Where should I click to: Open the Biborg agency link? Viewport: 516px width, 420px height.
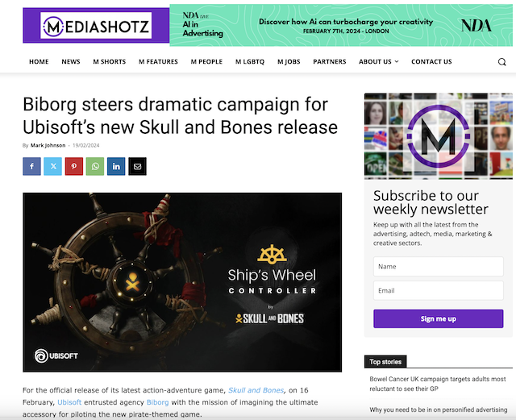pos(158,402)
